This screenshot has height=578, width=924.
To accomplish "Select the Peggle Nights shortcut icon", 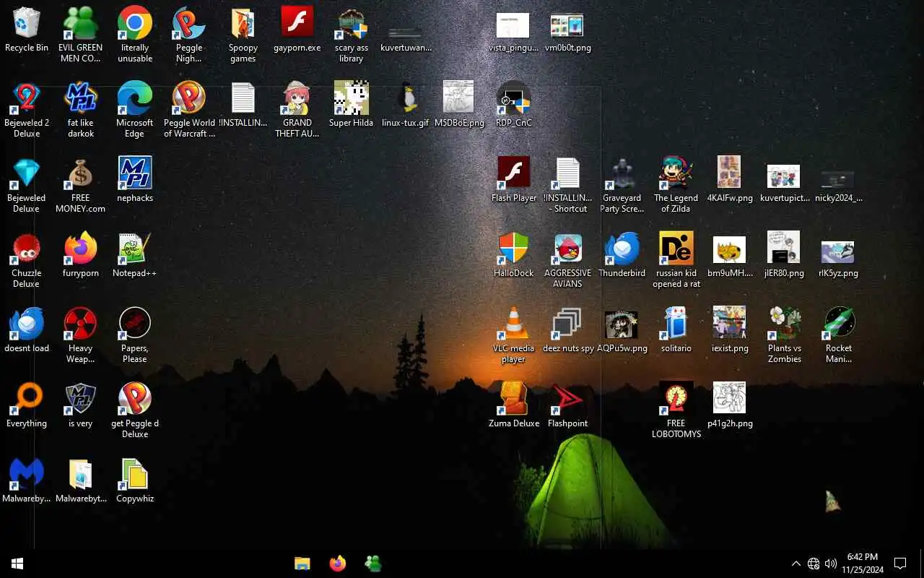I will coord(189,23).
